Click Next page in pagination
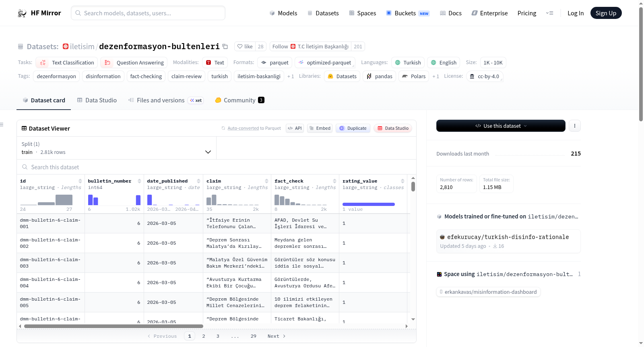Viewport: 644px width, 347px height. coord(277,336)
